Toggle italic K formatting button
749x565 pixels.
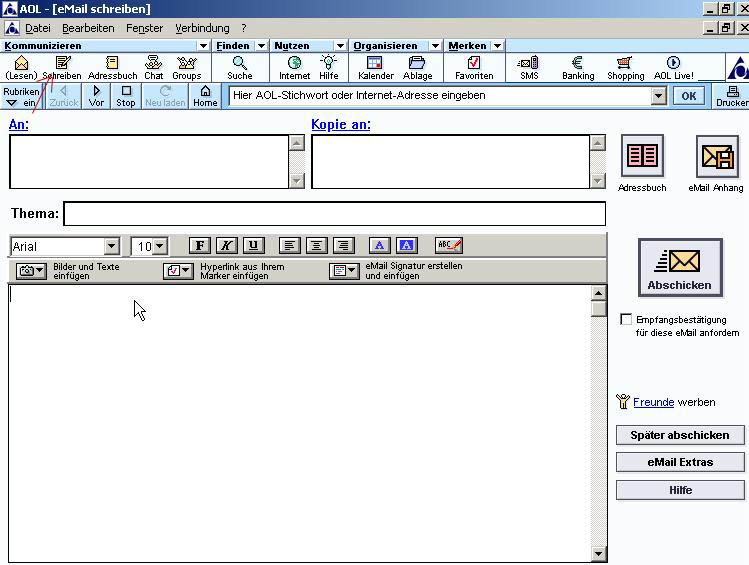coord(226,245)
